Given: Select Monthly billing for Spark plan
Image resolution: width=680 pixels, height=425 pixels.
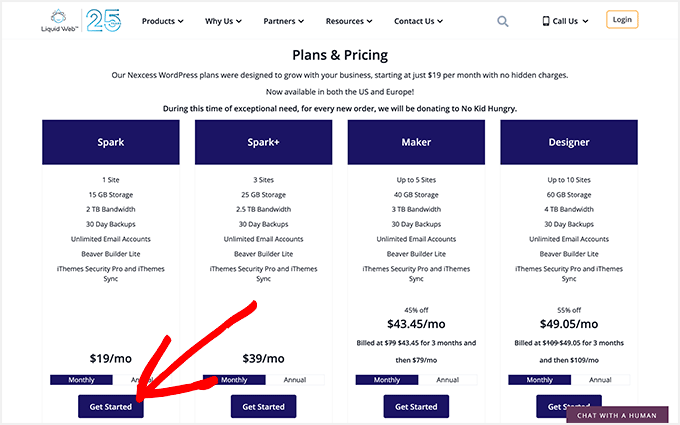Looking at the screenshot, I should 74,380.
